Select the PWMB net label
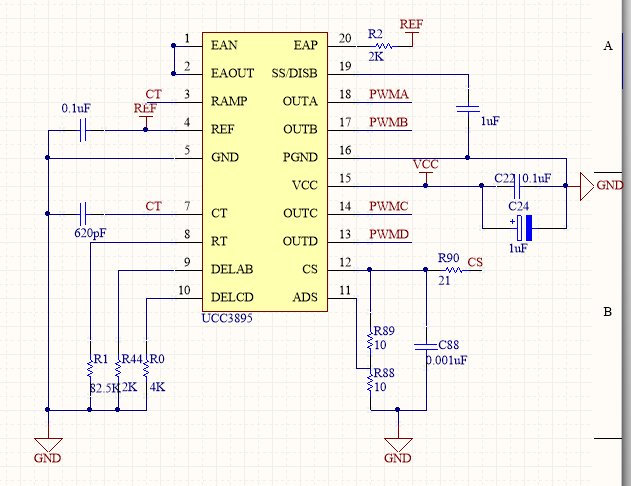Viewport: 631px width, 486px height. pyautogui.click(x=389, y=122)
